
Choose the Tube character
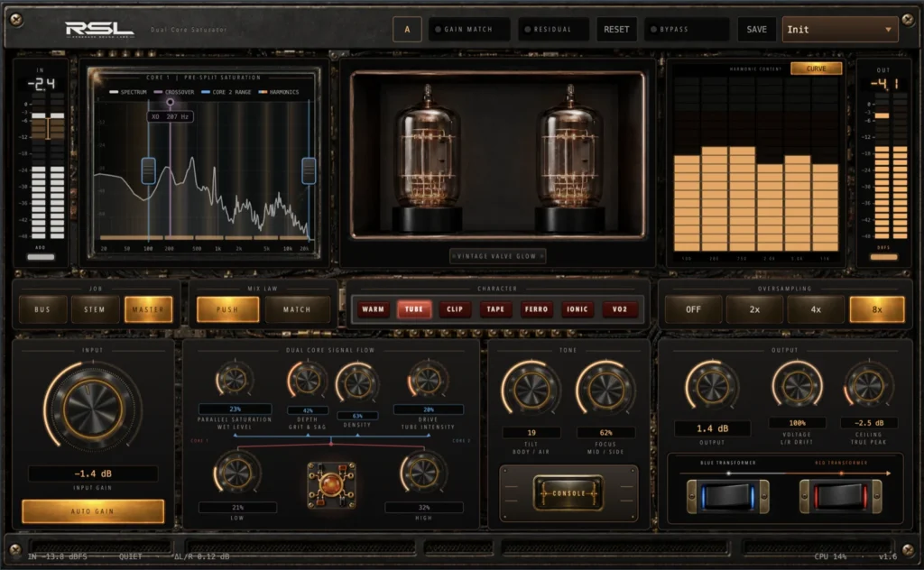click(x=414, y=309)
